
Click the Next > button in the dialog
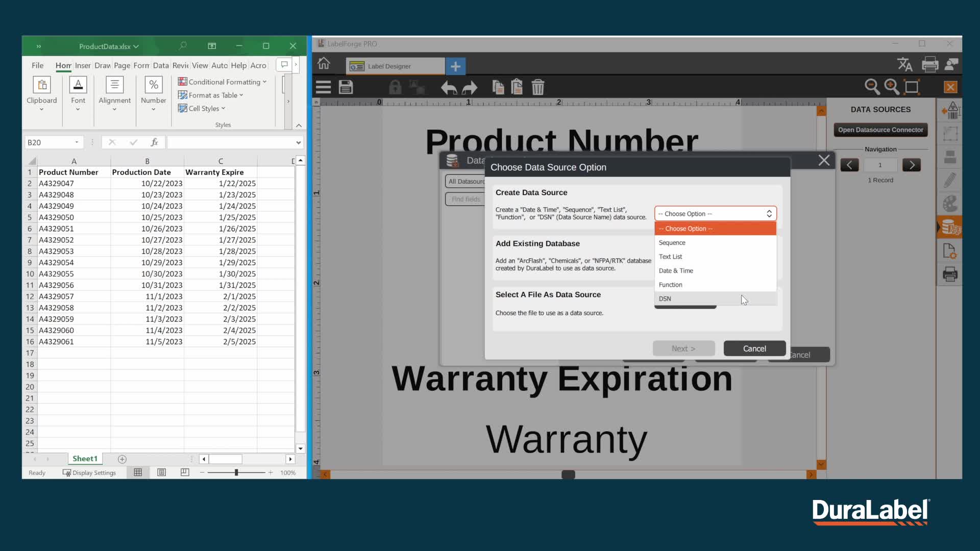683,348
